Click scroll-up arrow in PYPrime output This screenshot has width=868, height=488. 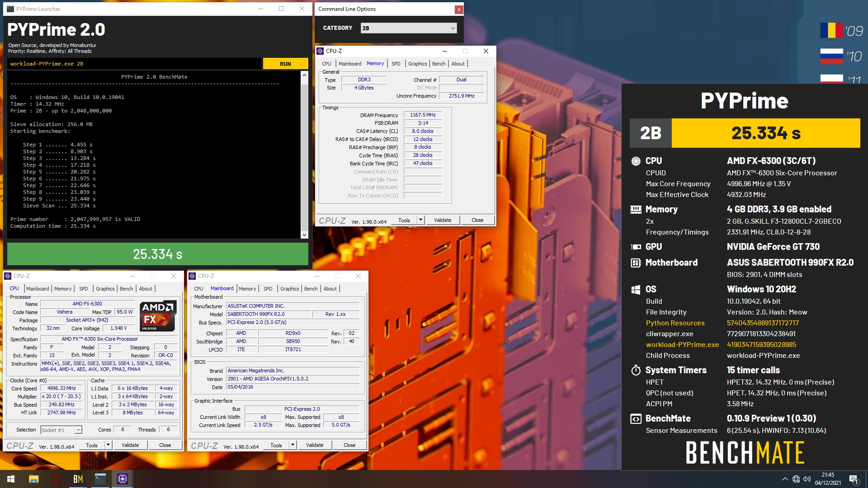pos(304,75)
